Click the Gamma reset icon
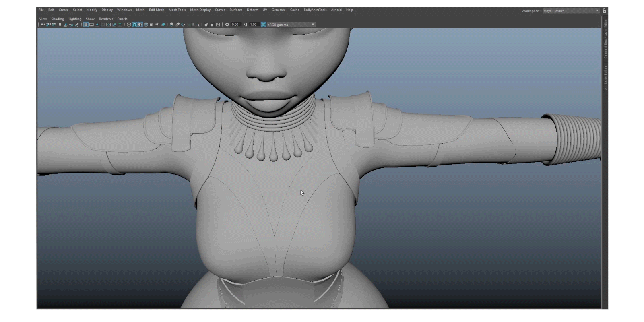 click(246, 25)
